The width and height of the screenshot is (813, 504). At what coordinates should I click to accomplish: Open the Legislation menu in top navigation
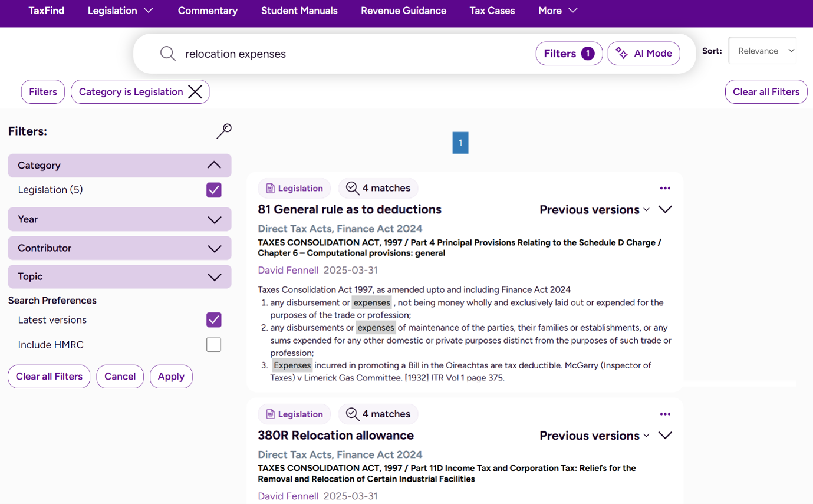point(120,11)
